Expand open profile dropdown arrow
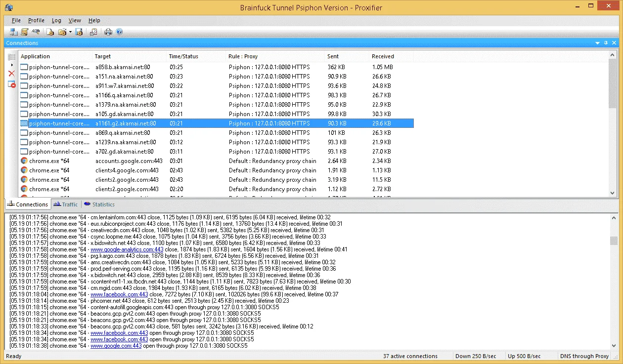623x364 pixels. pos(70,32)
